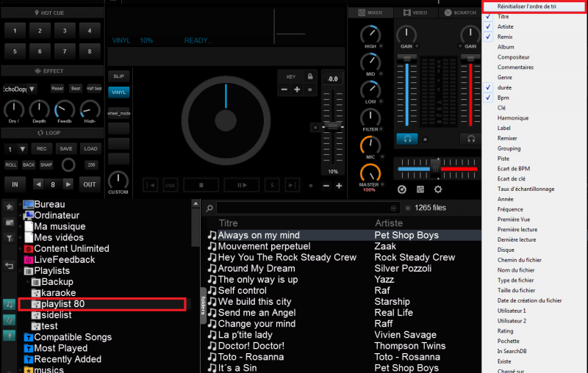Click pitch minus button near transport
Viewport: 588px width, 373px height.
pyautogui.click(x=326, y=186)
